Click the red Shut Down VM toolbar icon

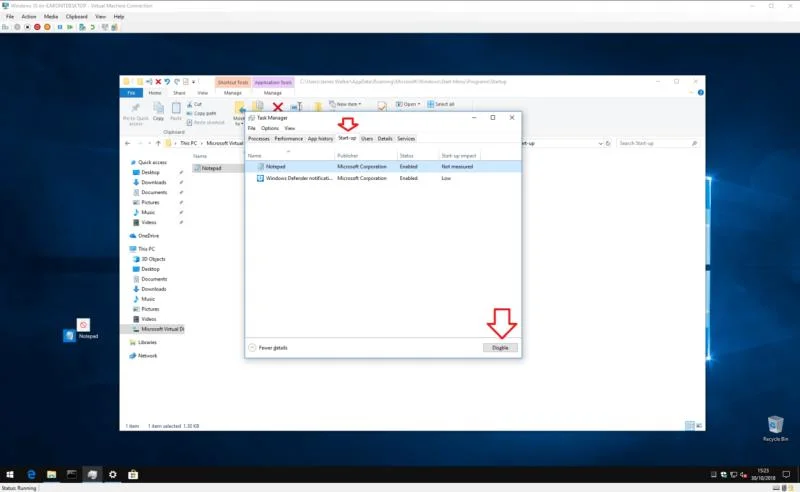point(37,27)
